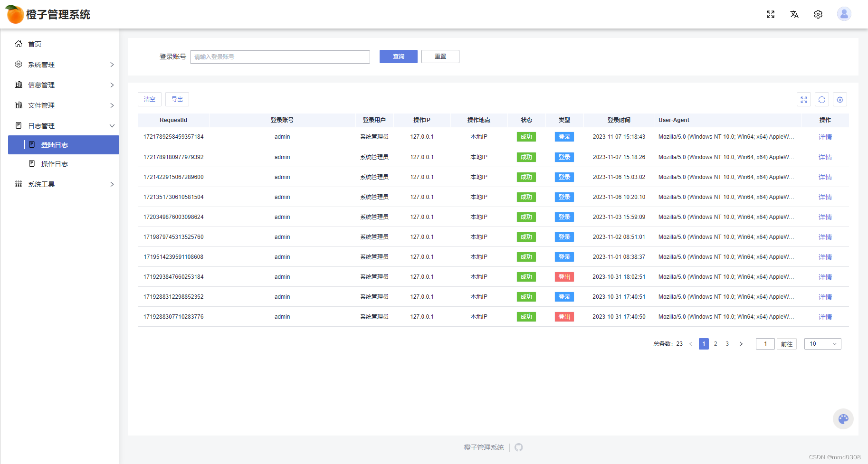Click the home icon beside 首页

pyautogui.click(x=19, y=44)
